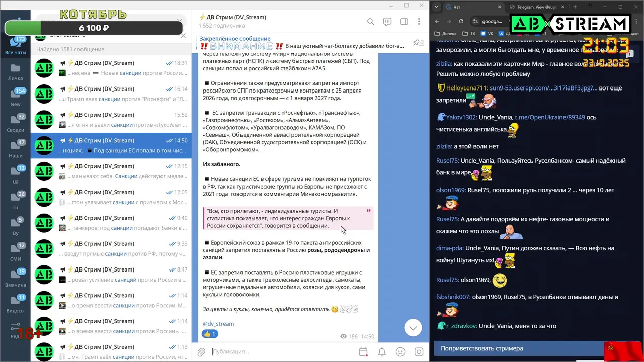This screenshot has width=644, height=362.
Task: Toggle the right info side panel
Action: pos(404,22)
